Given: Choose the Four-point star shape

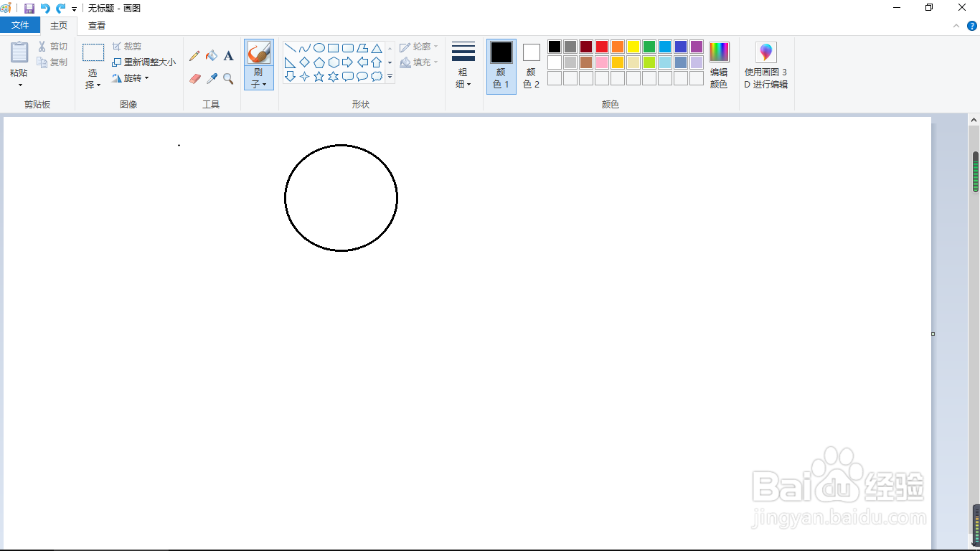Looking at the screenshot, I should 305,76.
